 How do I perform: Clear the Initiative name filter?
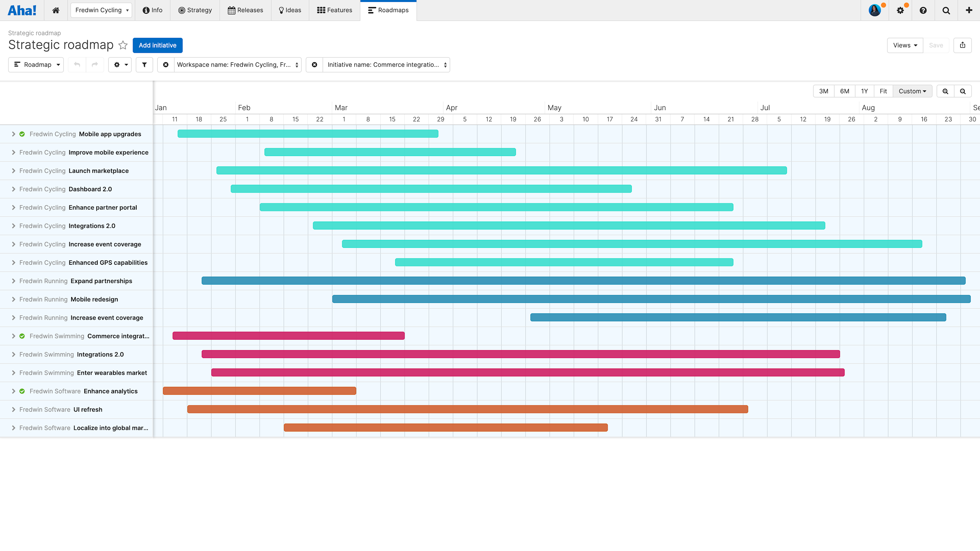[314, 65]
